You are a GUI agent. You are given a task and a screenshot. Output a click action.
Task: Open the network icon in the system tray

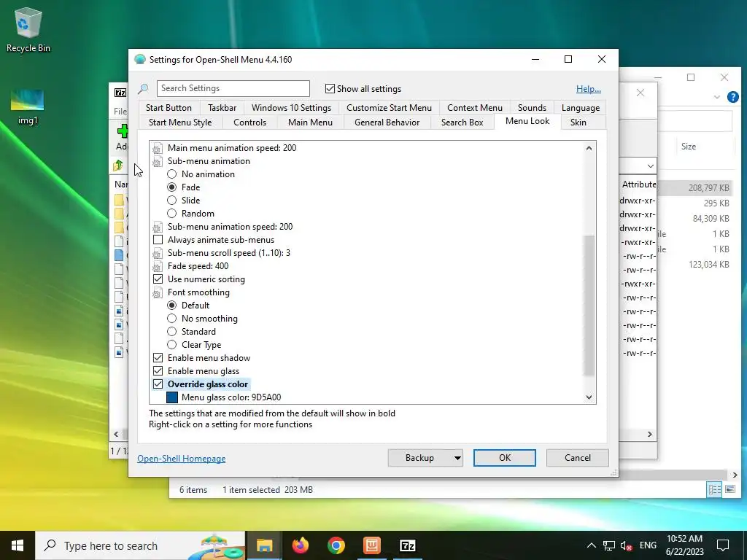(609, 545)
